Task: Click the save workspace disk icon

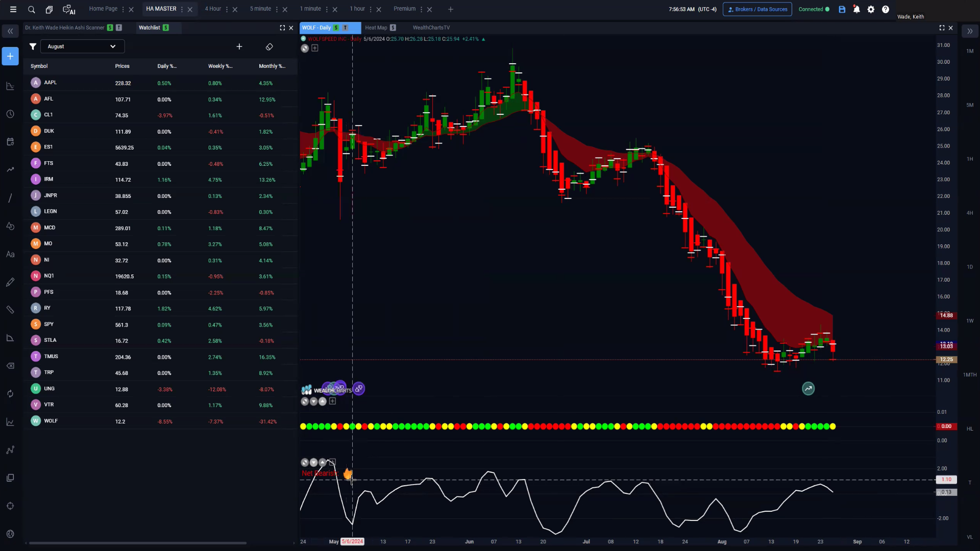Action: pyautogui.click(x=842, y=9)
